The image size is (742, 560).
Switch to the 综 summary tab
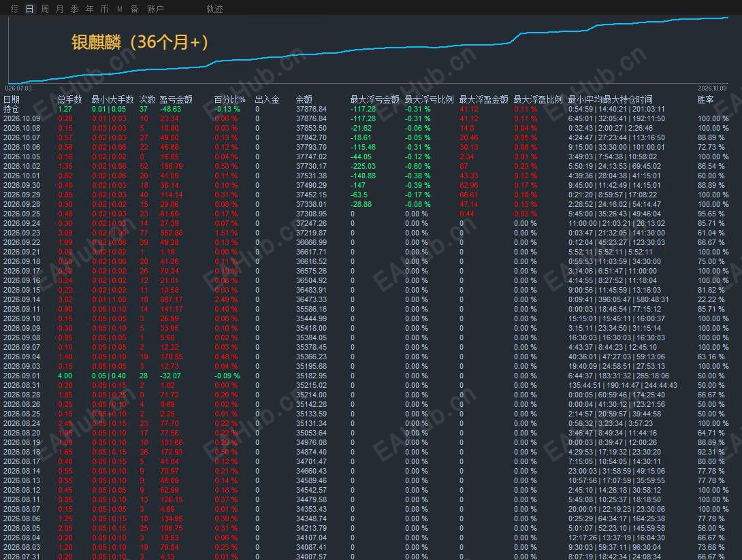click(15, 9)
